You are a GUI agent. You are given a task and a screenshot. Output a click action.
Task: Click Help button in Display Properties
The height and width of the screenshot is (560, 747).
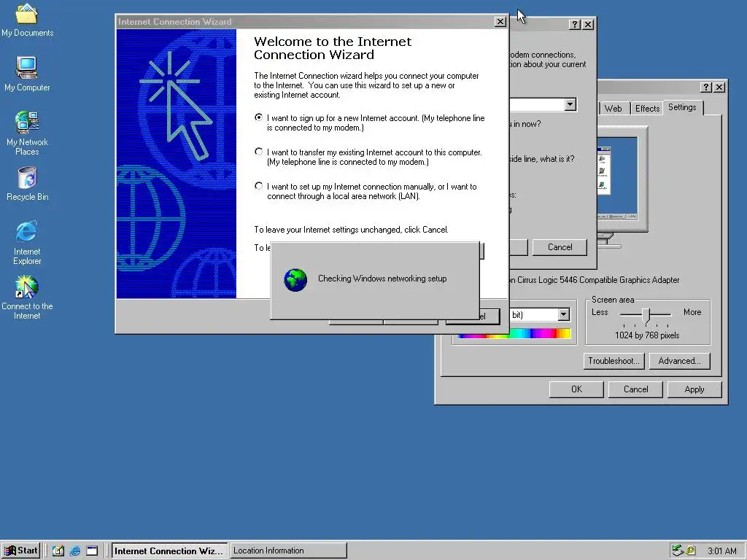706,87
